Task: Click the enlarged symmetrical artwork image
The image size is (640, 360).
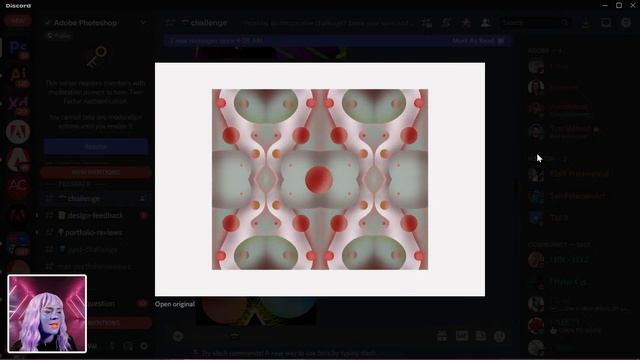Action: [320, 180]
